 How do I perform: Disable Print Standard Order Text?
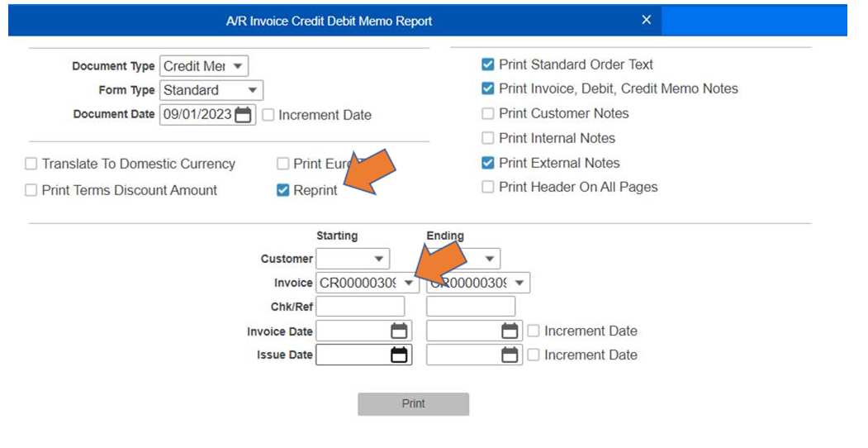click(x=488, y=64)
